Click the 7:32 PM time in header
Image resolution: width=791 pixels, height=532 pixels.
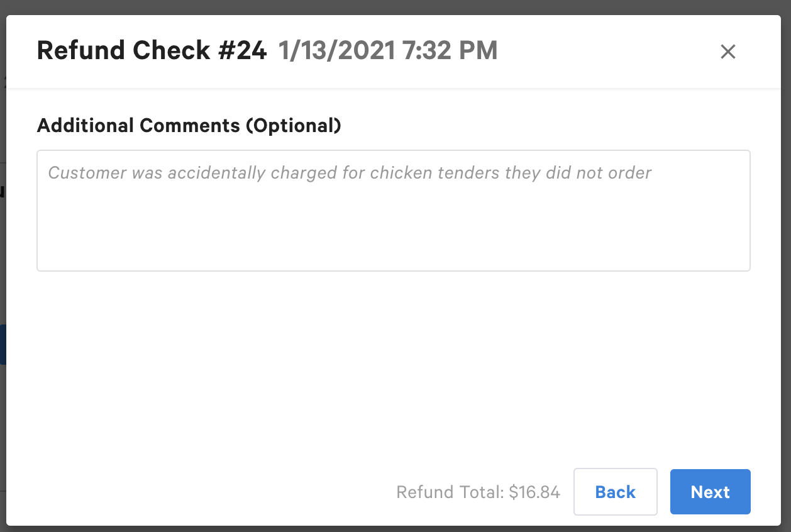[450, 51]
